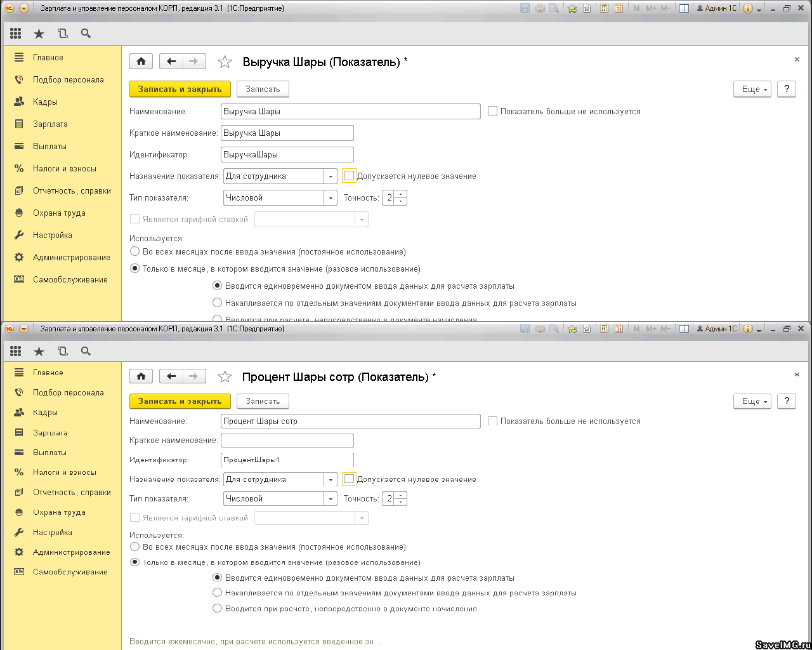Select 'Во всех месяцах' radio in Процент Шары сотр
Image resolution: width=812 pixels, height=650 pixels.
click(x=134, y=547)
